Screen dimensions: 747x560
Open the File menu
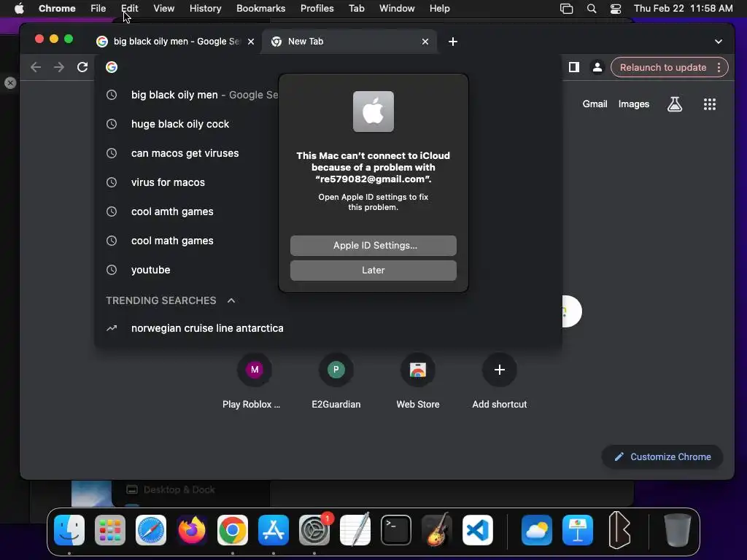coord(98,9)
